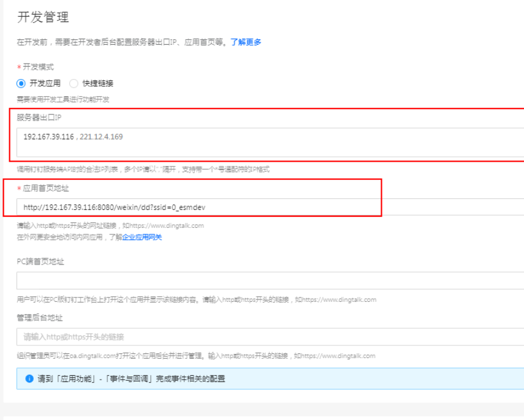Click the blue info icon in notice

[x=29, y=378]
